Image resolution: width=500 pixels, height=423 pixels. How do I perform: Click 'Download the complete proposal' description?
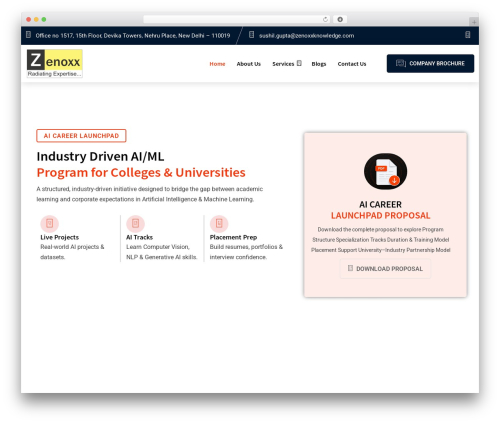click(381, 240)
